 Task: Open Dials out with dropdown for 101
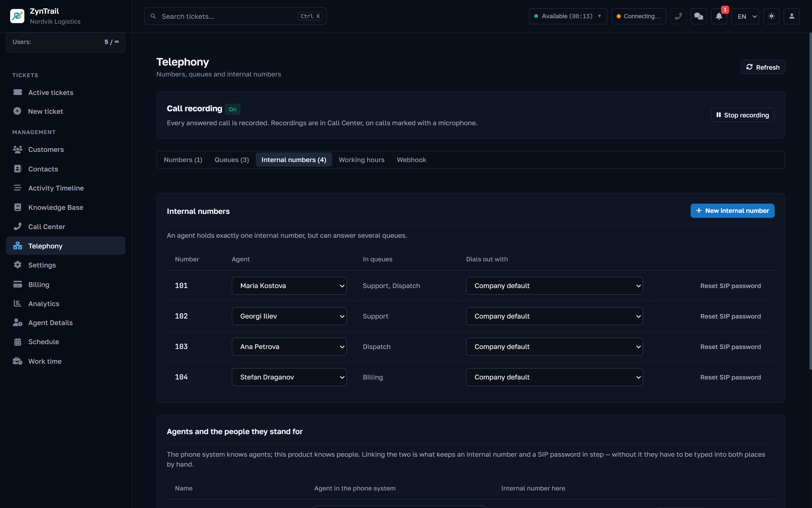pos(554,286)
